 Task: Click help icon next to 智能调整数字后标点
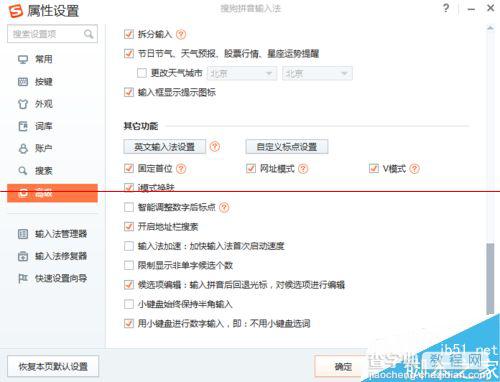[x=224, y=207]
